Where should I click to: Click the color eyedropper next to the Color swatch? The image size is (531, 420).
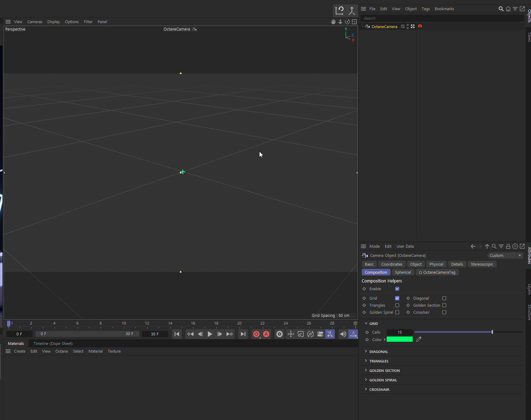click(419, 339)
